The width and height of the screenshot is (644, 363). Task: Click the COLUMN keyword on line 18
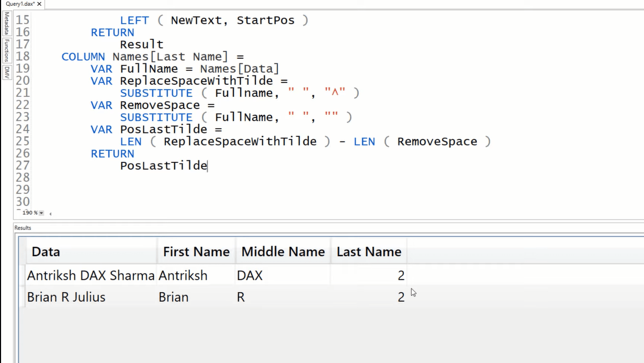pyautogui.click(x=84, y=57)
